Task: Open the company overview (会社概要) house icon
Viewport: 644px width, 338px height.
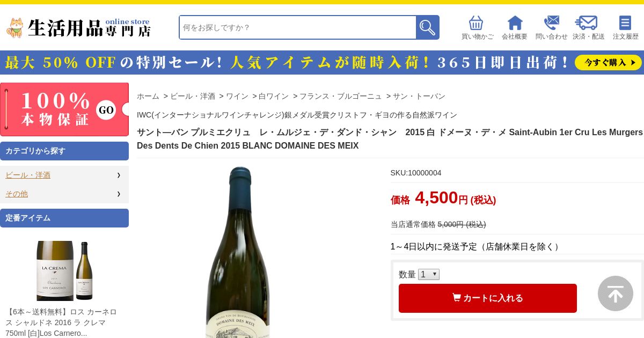Action: 515,23
